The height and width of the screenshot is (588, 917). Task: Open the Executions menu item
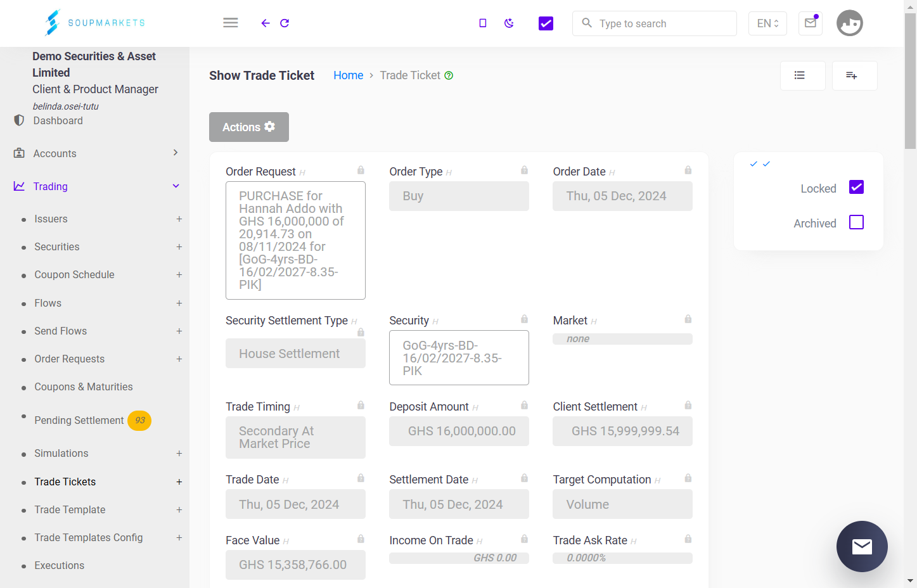click(x=59, y=565)
